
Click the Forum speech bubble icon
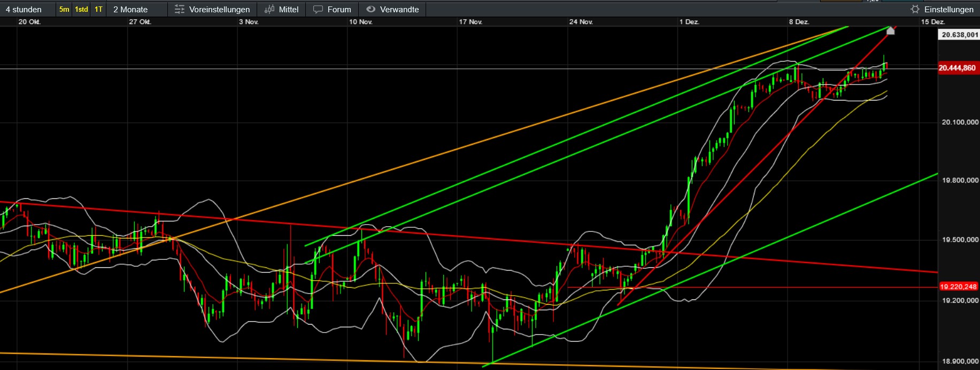tap(318, 10)
